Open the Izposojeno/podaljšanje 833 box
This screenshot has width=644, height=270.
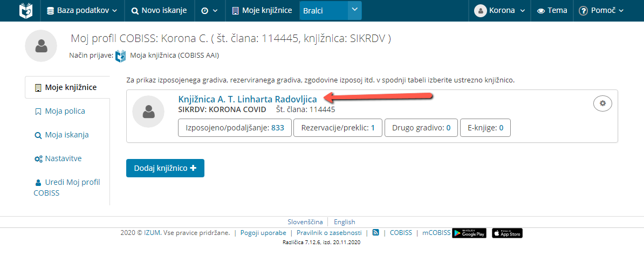(235, 128)
